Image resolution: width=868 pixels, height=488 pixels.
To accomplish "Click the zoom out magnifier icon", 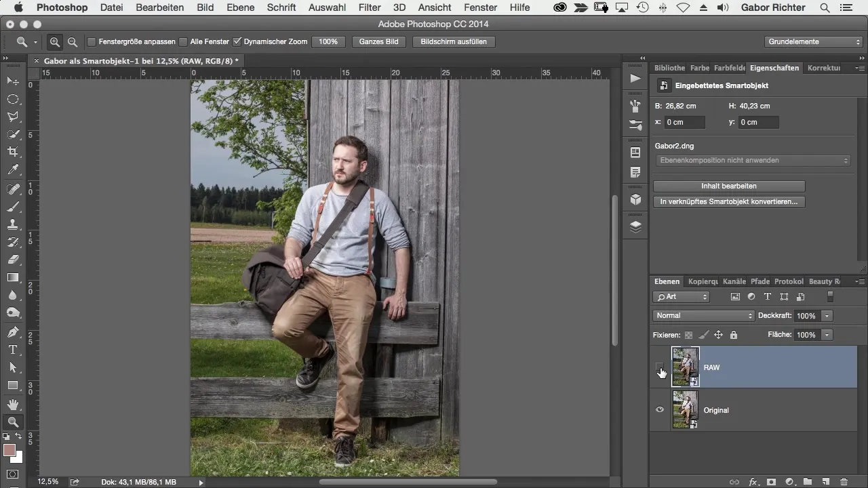I will [x=73, y=42].
